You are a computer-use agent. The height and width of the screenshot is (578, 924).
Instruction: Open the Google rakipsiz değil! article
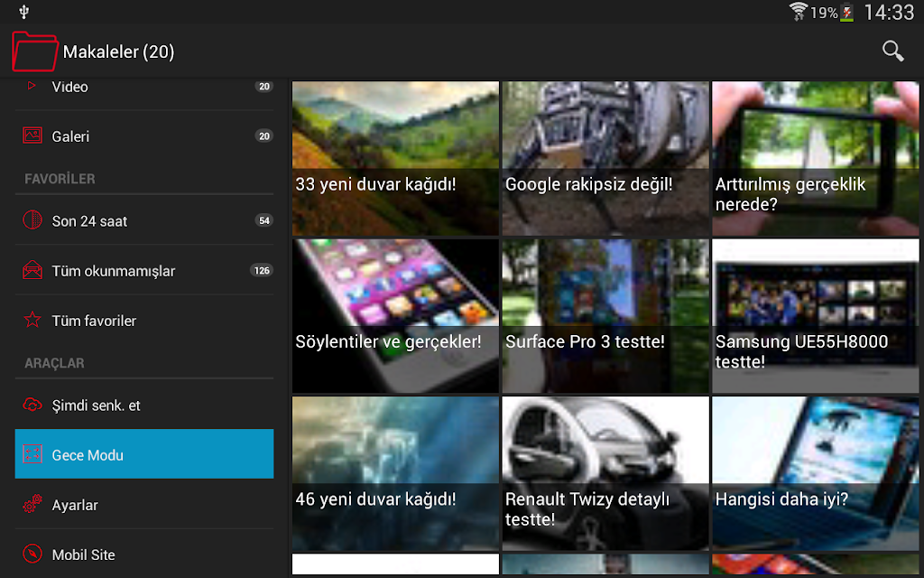point(605,159)
